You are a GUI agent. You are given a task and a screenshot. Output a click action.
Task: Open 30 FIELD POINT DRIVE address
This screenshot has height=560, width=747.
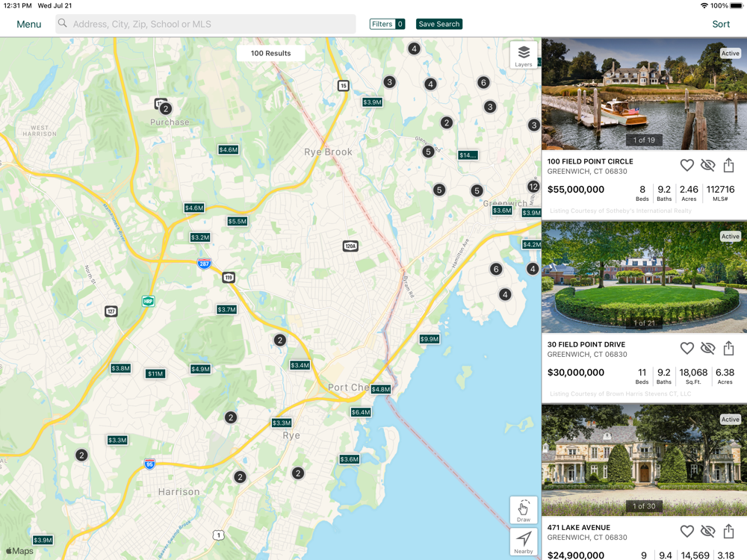pyautogui.click(x=586, y=344)
